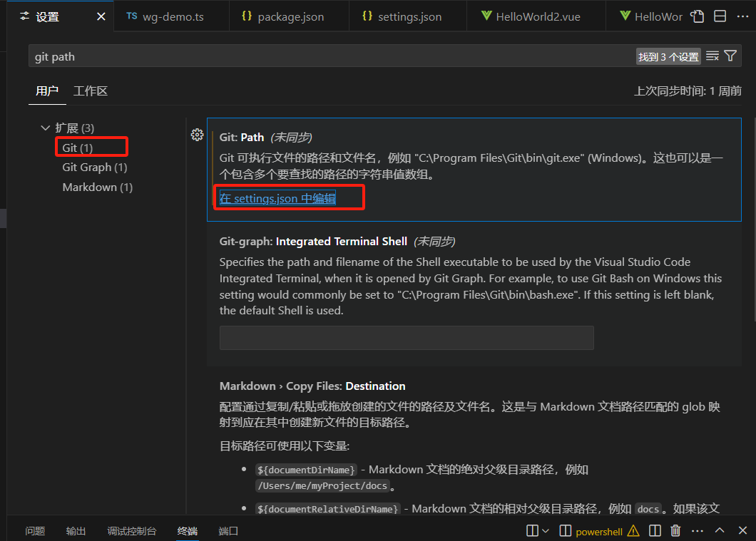Click the Vue icon on HelloWorld2.vue tab
Screen dimensions: 756x541
pos(486,16)
